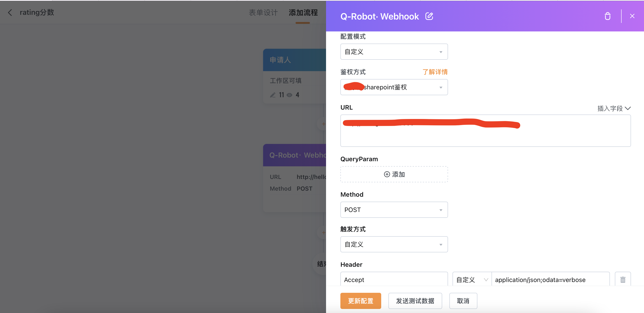
Task: Click the application/json;odata=verbose value field
Action: pos(550,280)
